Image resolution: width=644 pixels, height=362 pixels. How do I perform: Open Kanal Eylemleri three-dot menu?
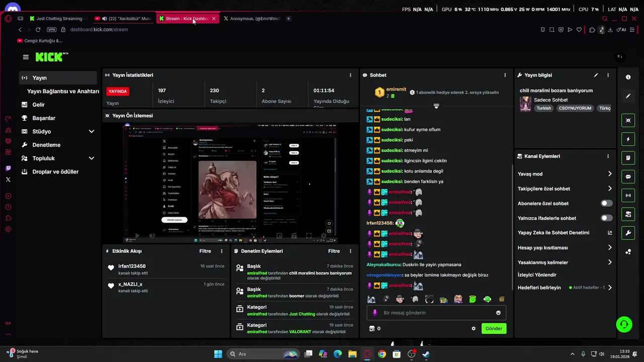point(608,156)
